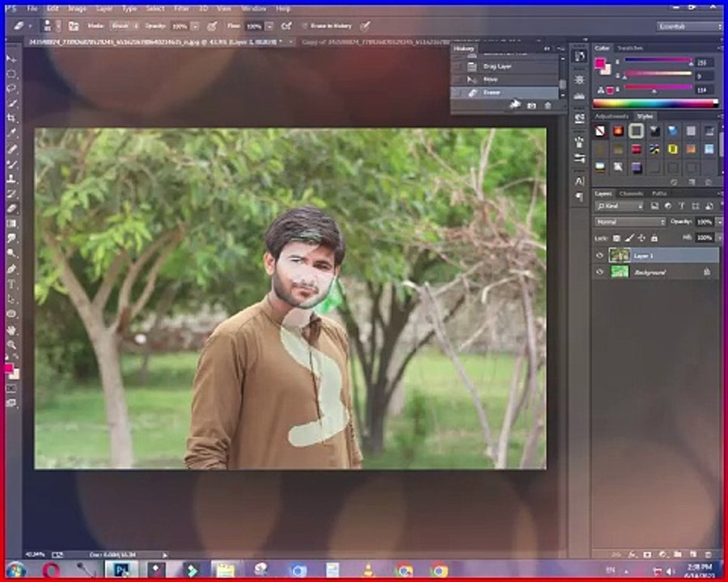Open tool preset picker arrow

coord(30,27)
